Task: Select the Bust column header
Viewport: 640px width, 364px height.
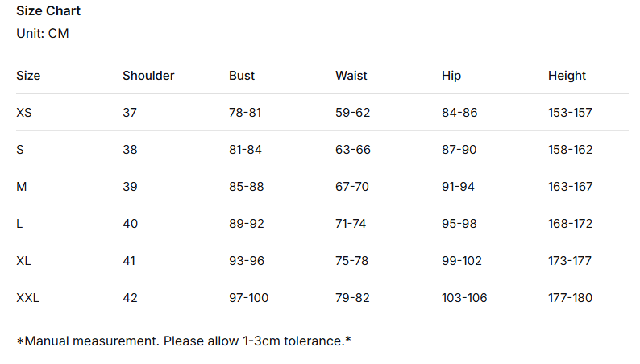Action: [242, 76]
